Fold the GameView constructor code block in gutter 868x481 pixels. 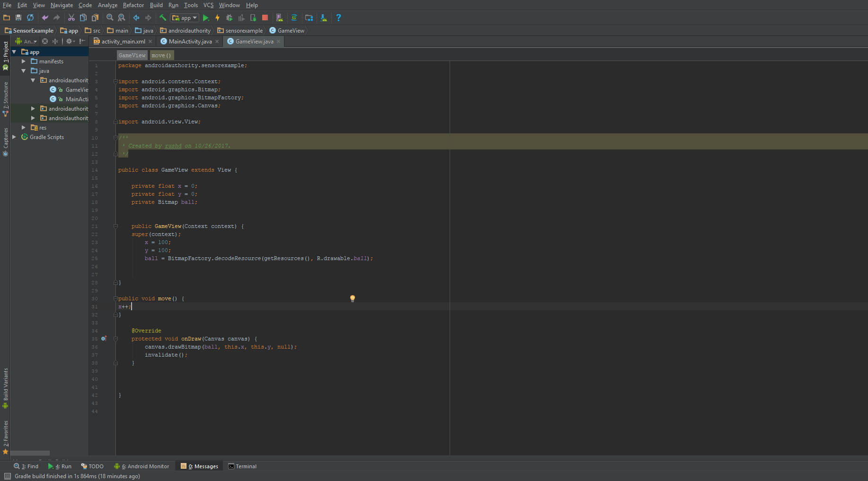115,226
